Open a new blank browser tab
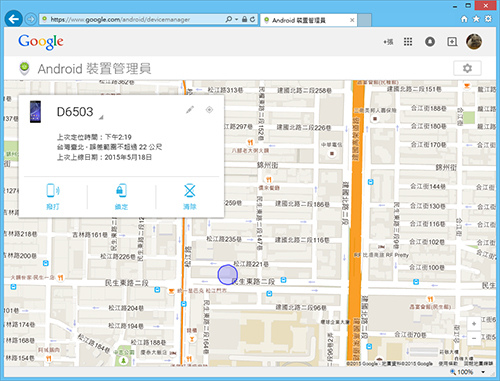The width and height of the screenshot is (500, 381). [365, 20]
